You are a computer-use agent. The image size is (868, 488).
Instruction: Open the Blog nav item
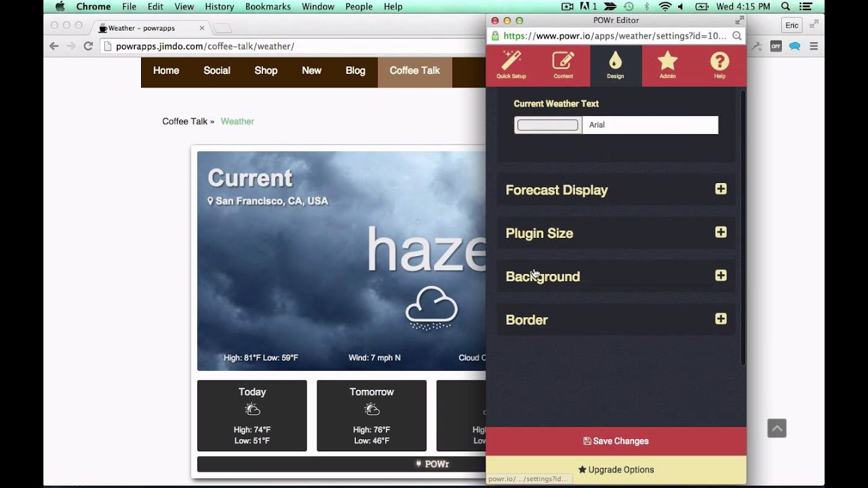[x=355, y=70]
